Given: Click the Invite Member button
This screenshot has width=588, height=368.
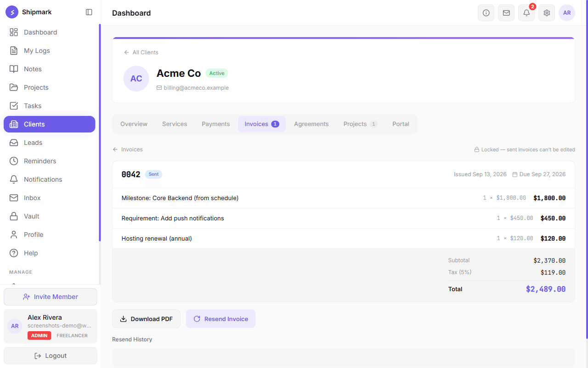Looking at the screenshot, I should (x=51, y=297).
